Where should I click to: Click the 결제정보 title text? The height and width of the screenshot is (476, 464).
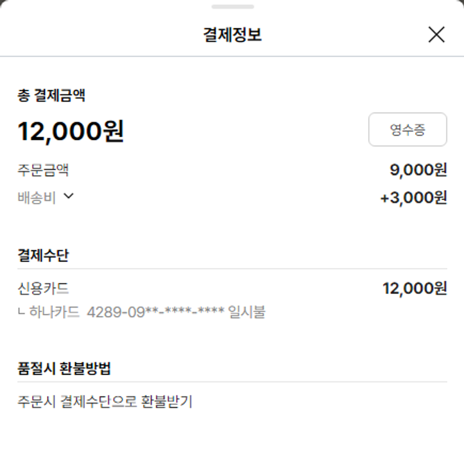(x=232, y=35)
